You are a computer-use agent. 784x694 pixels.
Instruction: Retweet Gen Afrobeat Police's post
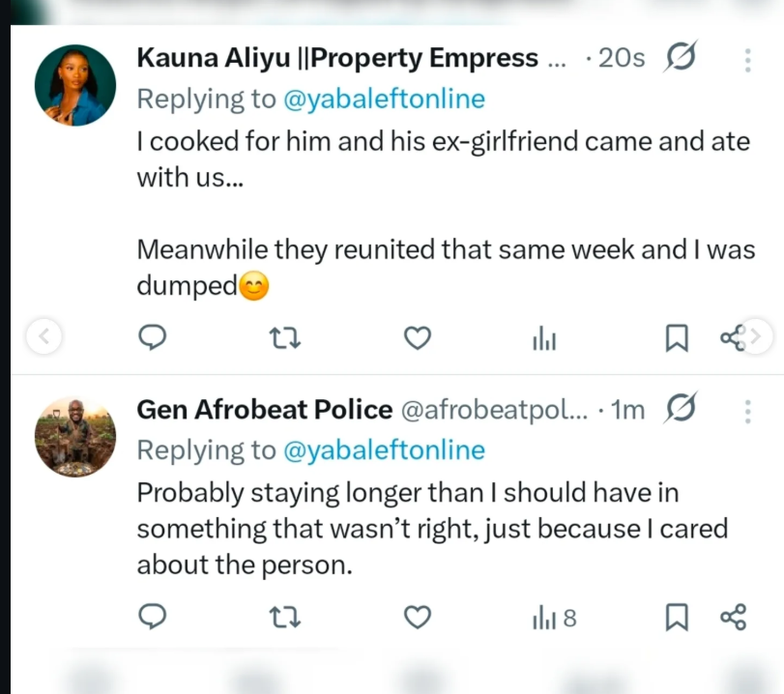284,617
